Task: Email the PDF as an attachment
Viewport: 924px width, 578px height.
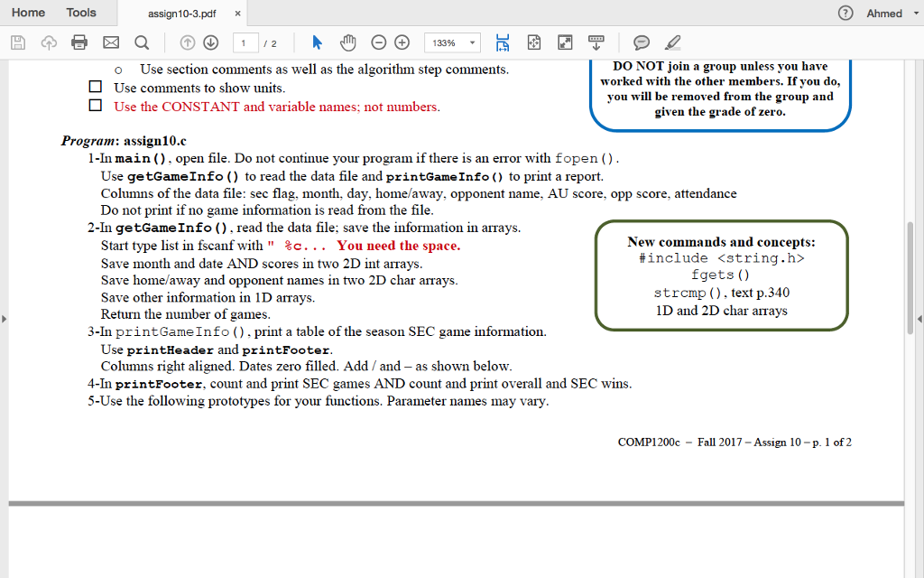Action: pos(108,42)
